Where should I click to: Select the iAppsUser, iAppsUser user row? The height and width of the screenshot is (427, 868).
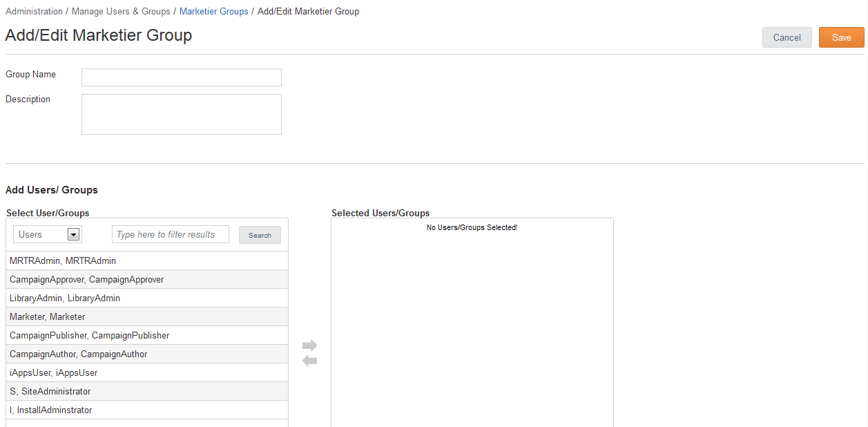coord(147,372)
